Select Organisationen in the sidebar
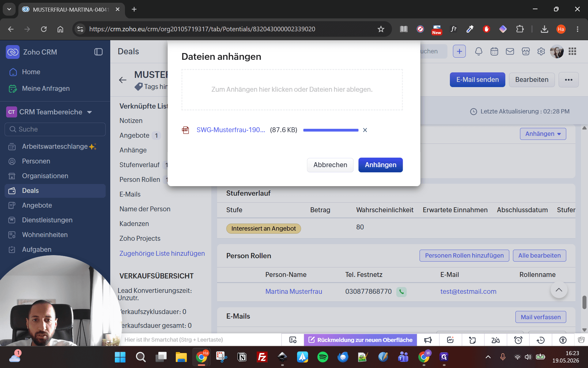 point(45,176)
